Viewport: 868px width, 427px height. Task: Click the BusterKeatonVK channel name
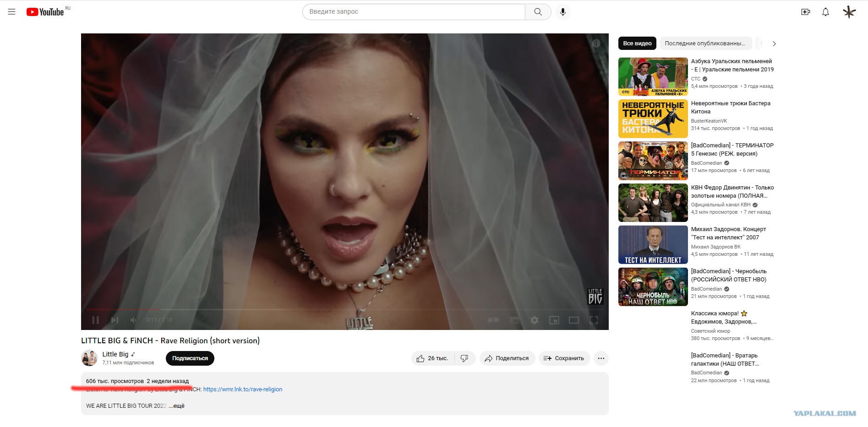(x=709, y=121)
